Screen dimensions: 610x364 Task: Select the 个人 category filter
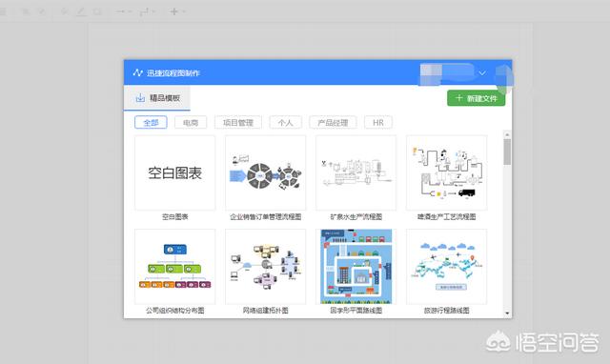286,123
